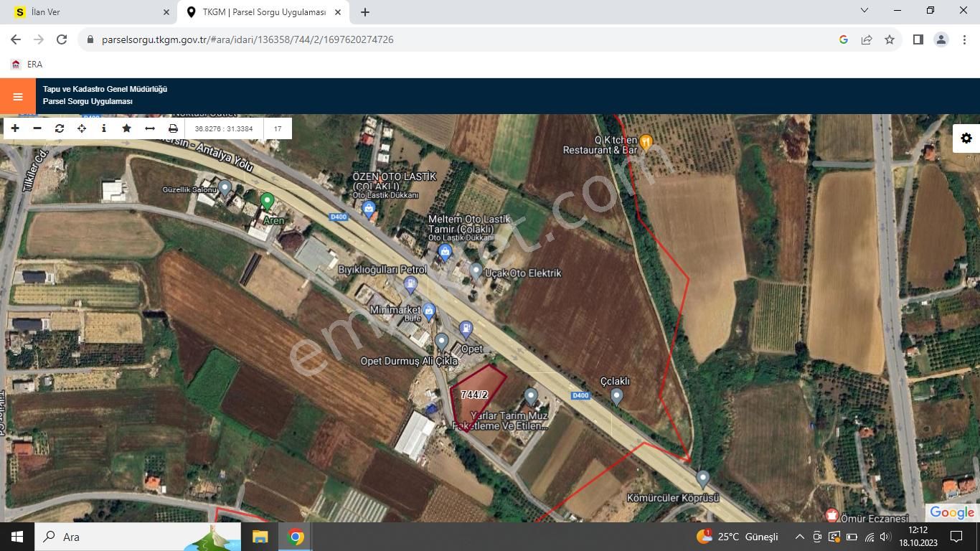Screen dimensions: 980x551
Task: Open the Chrome profile avatar
Action: coord(941,39)
